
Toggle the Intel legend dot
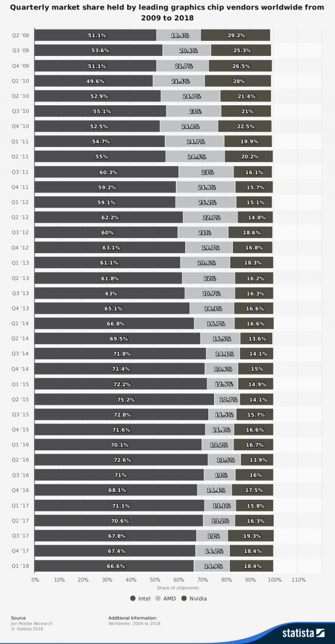[133, 598]
